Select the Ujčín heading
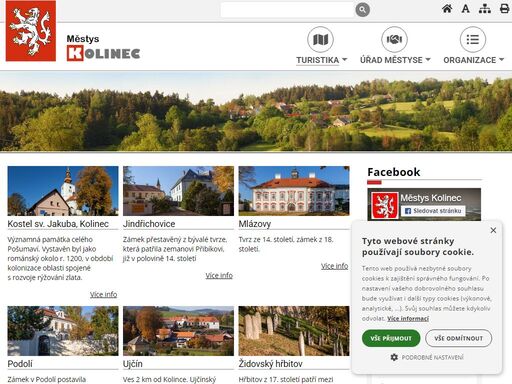Screen dimensions: 512x384 [133, 364]
